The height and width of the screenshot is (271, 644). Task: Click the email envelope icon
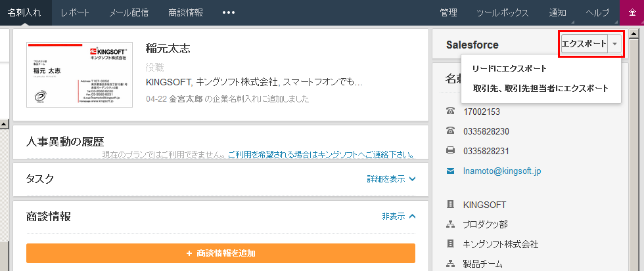click(451, 171)
